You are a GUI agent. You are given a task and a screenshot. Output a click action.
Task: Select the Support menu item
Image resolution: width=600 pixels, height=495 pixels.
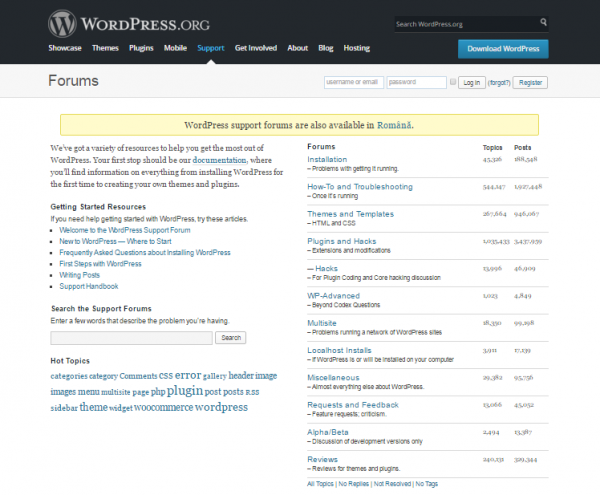coord(211,48)
